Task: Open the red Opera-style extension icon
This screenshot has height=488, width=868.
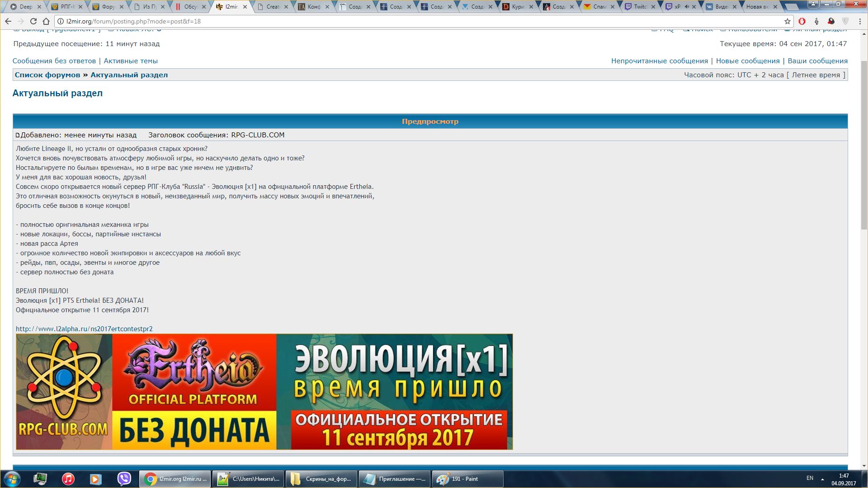Action: point(802,21)
